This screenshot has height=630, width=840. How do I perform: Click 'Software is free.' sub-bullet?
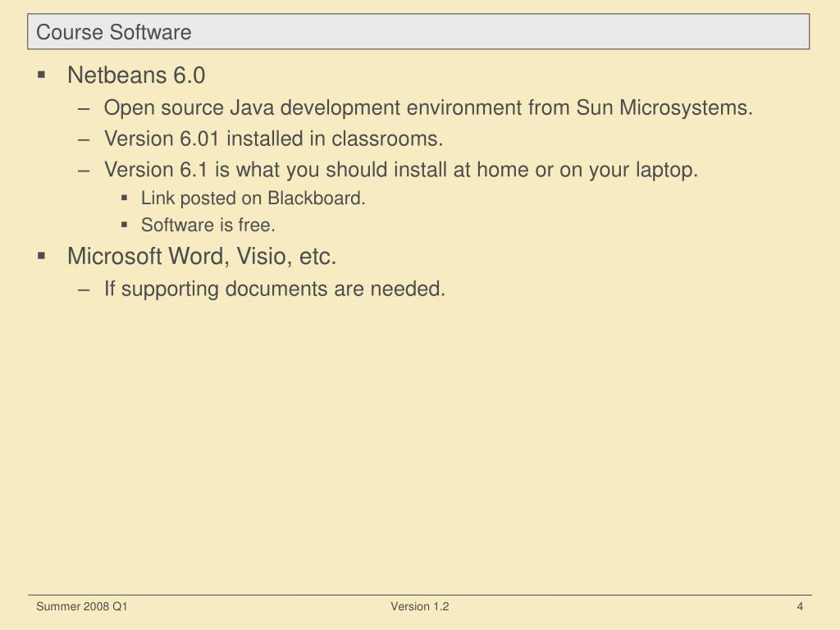(x=208, y=225)
